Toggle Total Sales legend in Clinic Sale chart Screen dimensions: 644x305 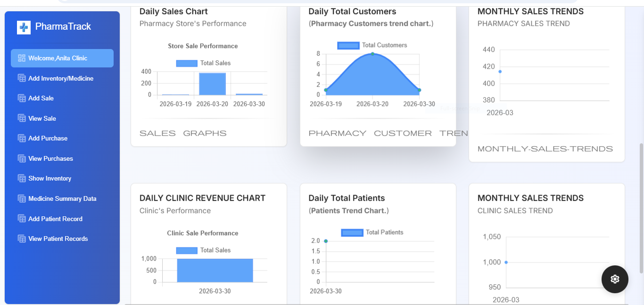[x=187, y=250]
